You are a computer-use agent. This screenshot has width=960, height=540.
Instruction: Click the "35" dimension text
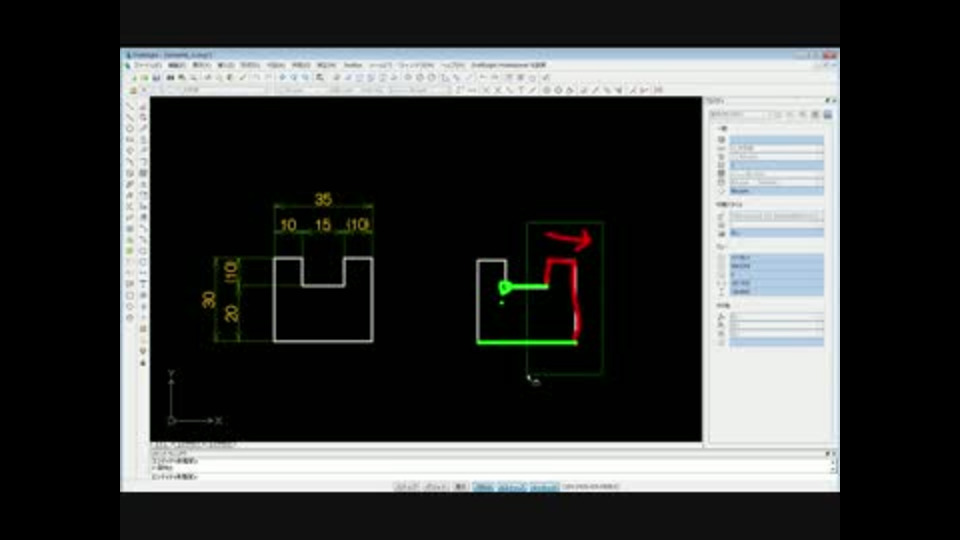coord(323,199)
